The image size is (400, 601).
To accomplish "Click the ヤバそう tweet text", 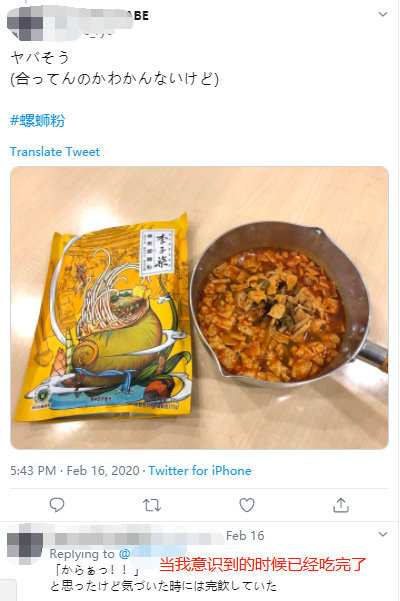I will coord(40,57).
